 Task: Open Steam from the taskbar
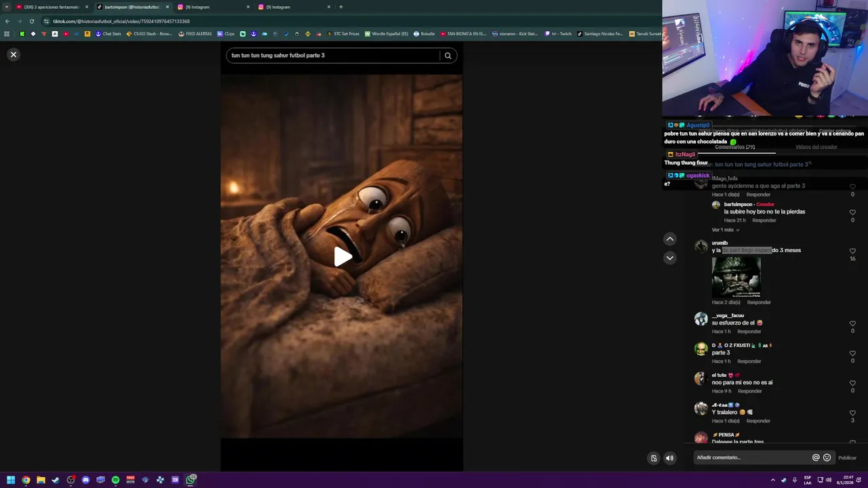[56, 480]
